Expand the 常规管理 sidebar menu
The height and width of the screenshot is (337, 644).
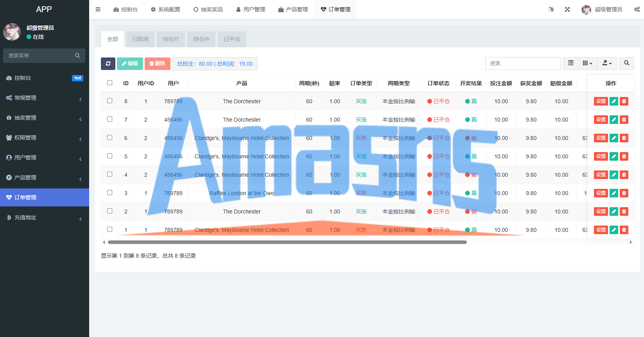coord(45,98)
